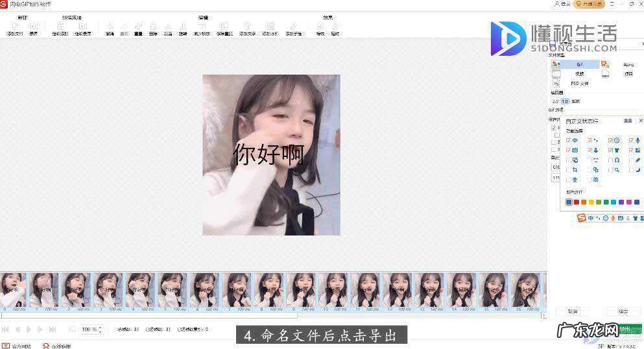Viewport: 644px width, 349px height.
Task: Check the 简 simplified option checkbox
Action: [590, 180]
